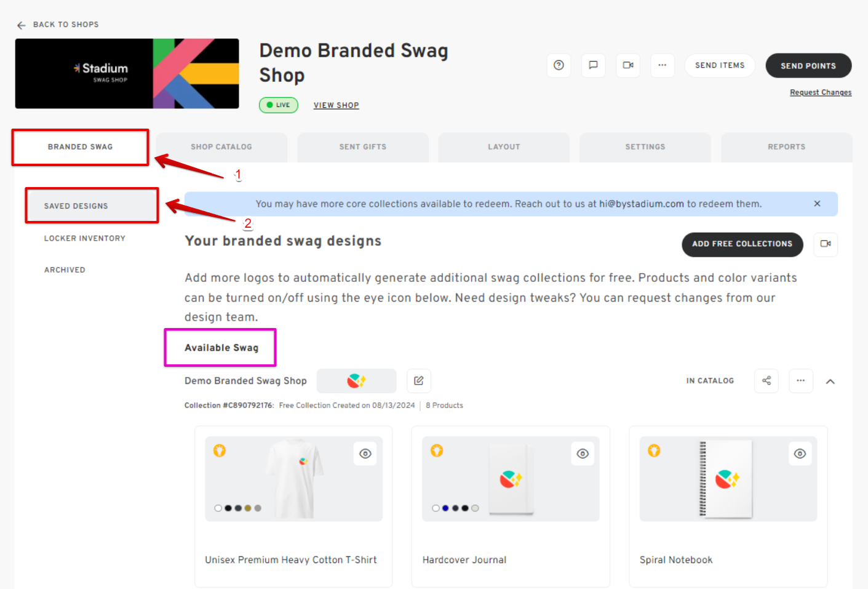Share the Demo Branded Swag Shop collection
The height and width of the screenshot is (589, 868).
point(766,380)
